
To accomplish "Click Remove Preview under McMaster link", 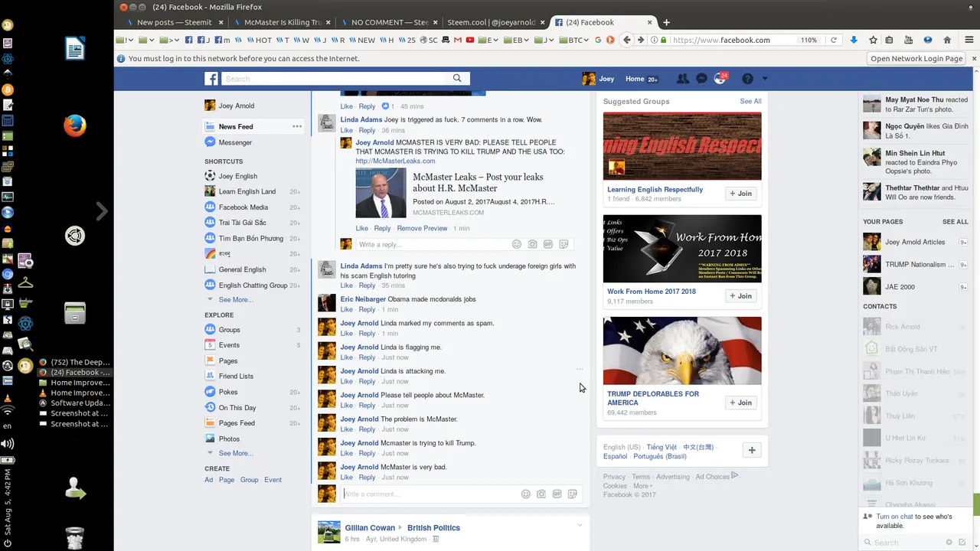I will 422,228.
